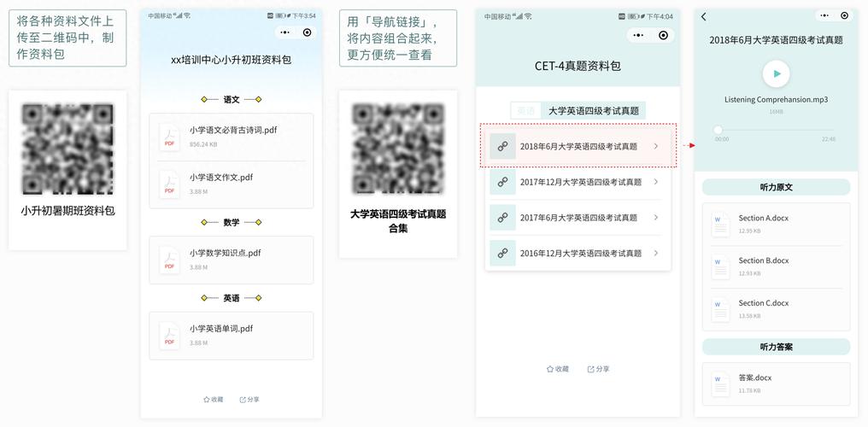This screenshot has height=427, width=868.
Task: Select file name 答案.docx
Action: click(755, 377)
